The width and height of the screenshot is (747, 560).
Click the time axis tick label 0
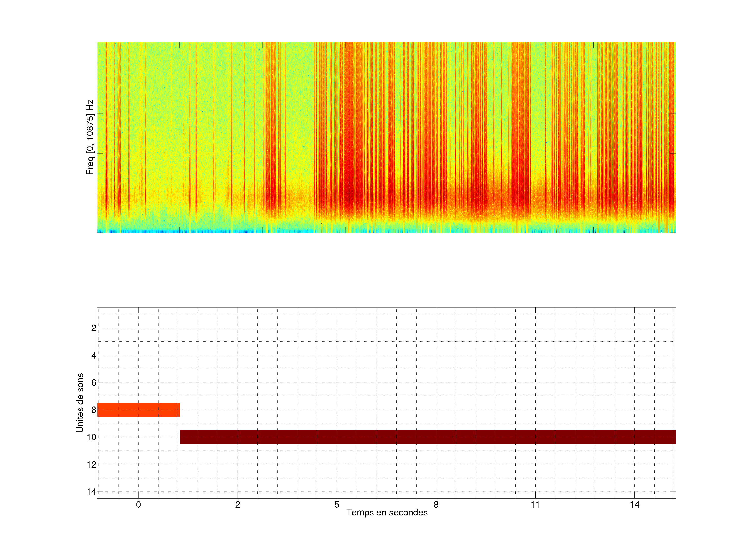pyautogui.click(x=139, y=505)
